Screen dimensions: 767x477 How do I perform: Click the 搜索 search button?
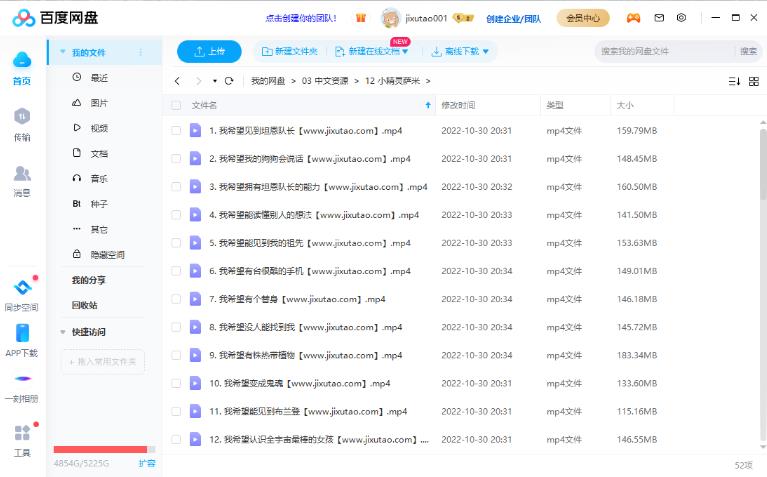point(748,51)
